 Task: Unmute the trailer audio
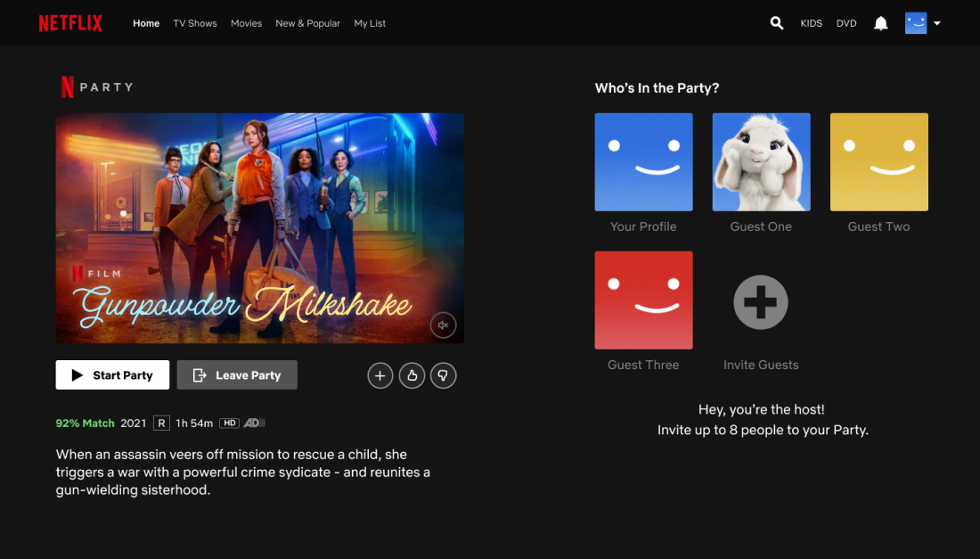(443, 325)
